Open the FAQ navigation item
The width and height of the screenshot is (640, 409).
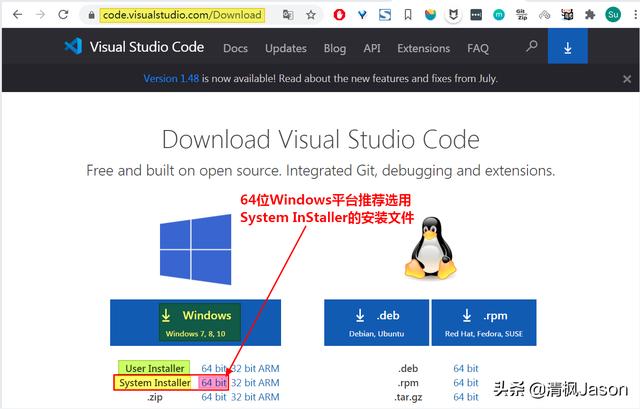click(478, 48)
